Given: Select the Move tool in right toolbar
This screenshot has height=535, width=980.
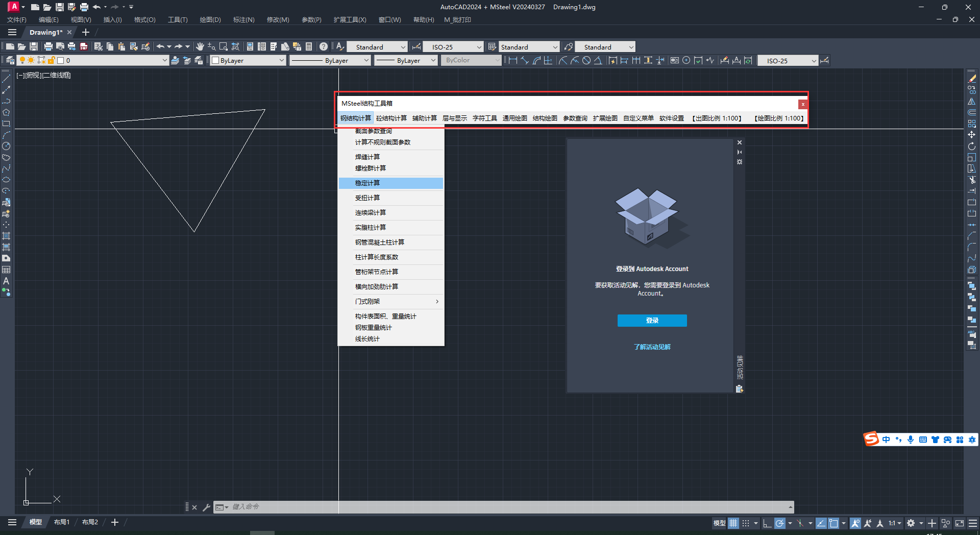Looking at the screenshot, I should 972,135.
